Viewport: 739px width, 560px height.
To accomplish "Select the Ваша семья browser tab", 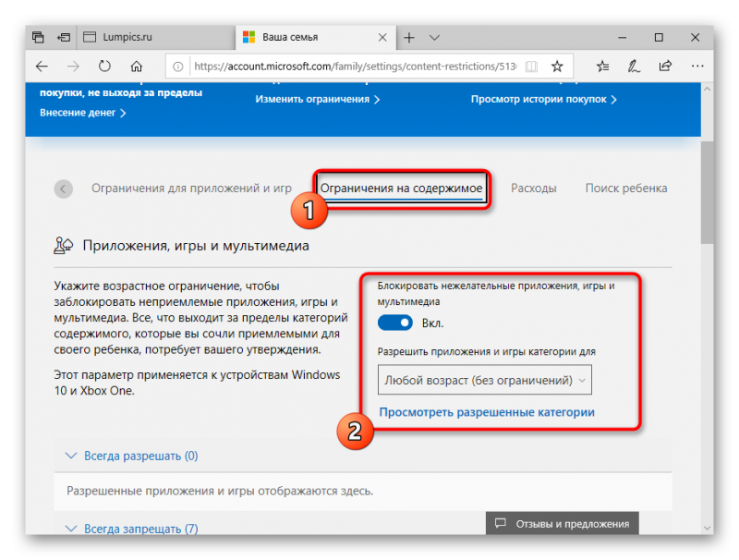I will 315,37.
